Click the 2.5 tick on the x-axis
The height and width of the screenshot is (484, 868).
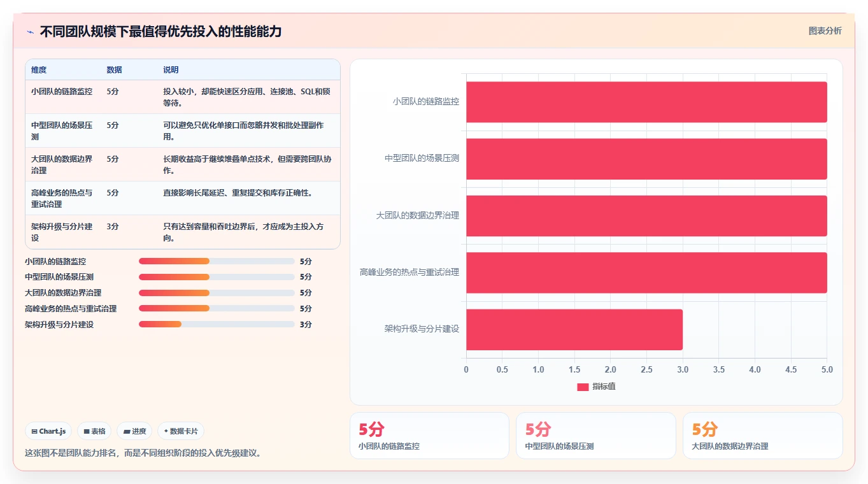click(646, 370)
